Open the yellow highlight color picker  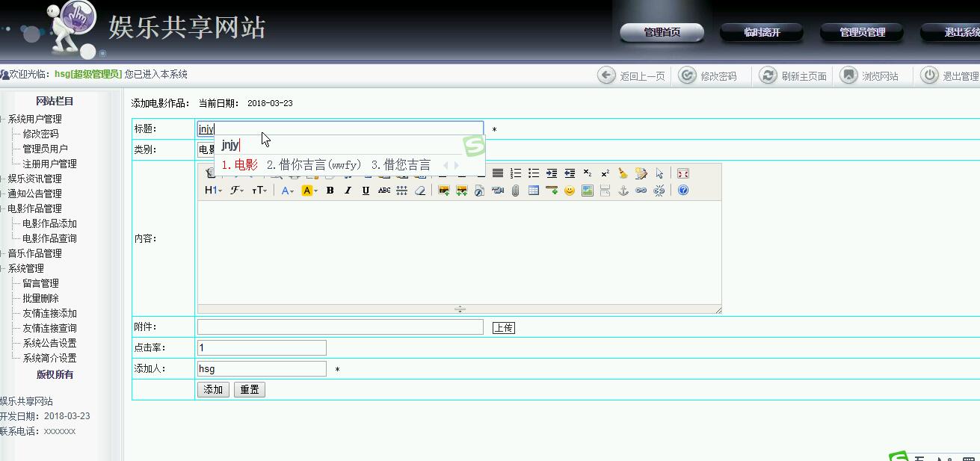(309, 191)
